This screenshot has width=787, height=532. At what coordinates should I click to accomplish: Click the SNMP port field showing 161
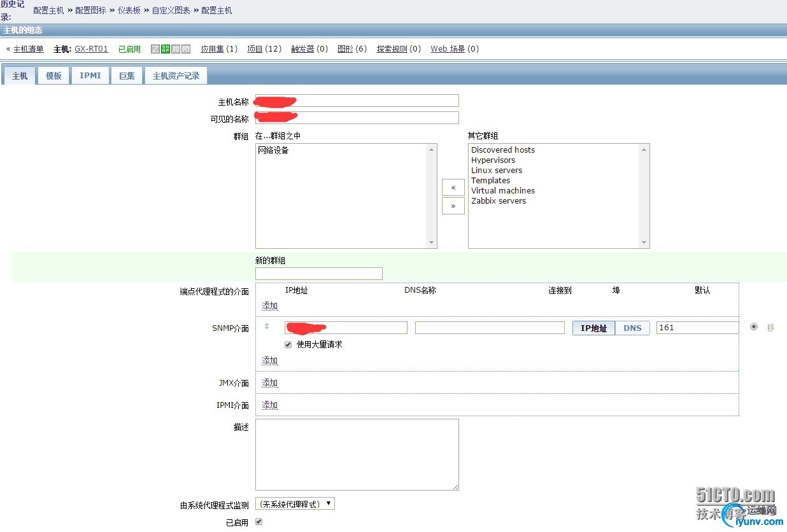[698, 328]
